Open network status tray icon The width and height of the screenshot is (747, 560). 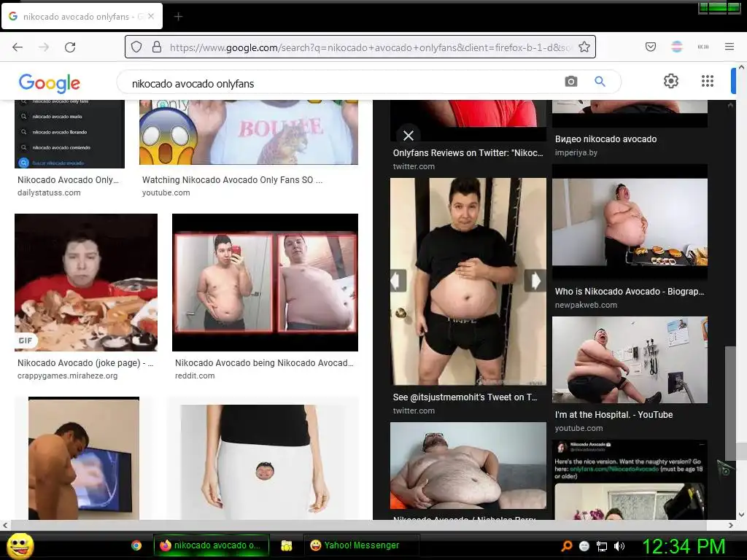tap(602, 546)
